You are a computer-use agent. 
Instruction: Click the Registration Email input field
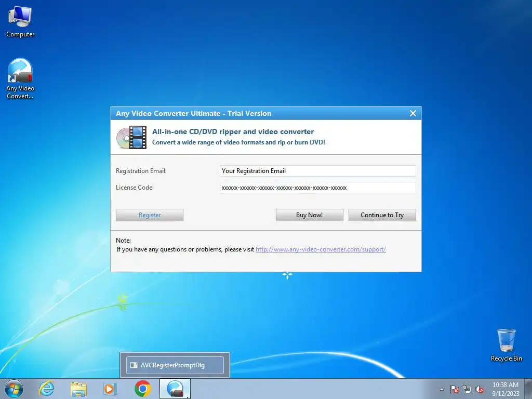(x=317, y=171)
